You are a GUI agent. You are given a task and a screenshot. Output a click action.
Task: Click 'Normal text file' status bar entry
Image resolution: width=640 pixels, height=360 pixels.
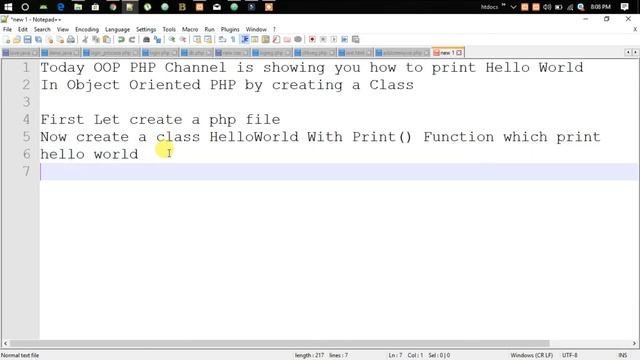pos(20,356)
